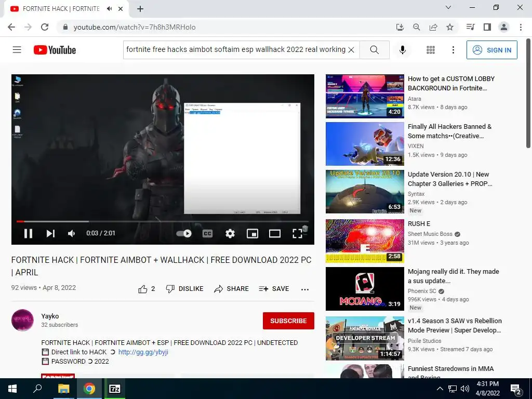Enter full screen mode
532x399 pixels.
click(297, 233)
